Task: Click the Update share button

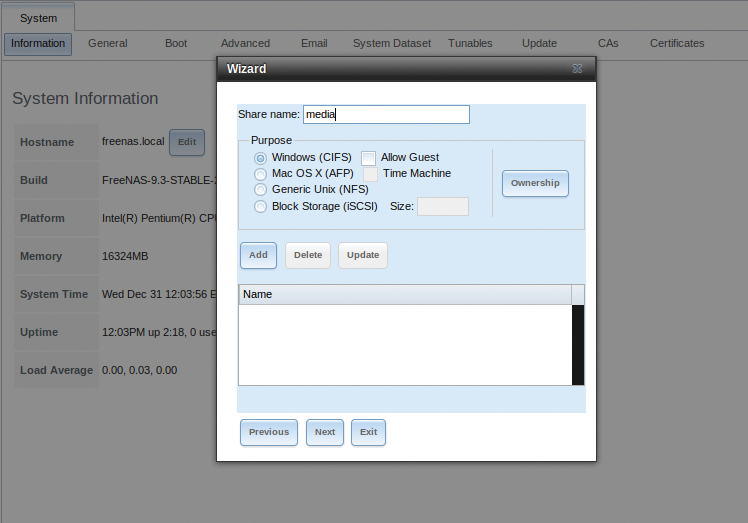Action: click(x=363, y=255)
